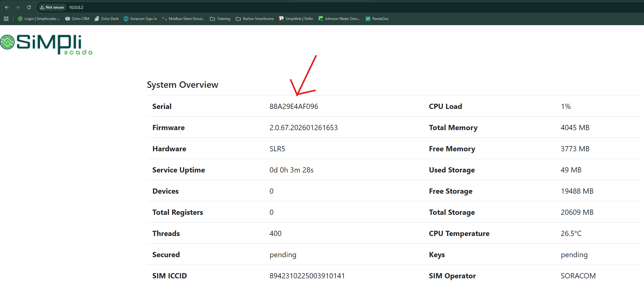Click the Not secure warning badge

click(x=52, y=7)
